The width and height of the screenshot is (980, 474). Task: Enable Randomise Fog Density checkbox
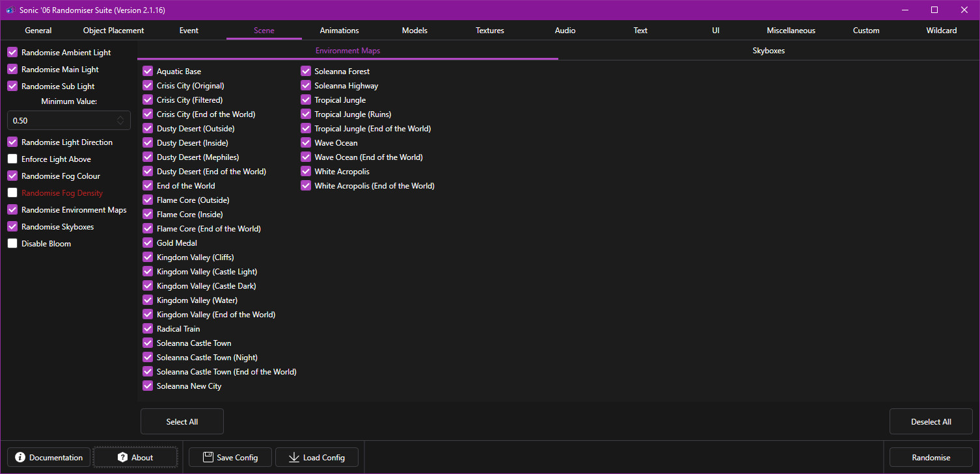(x=12, y=192)
